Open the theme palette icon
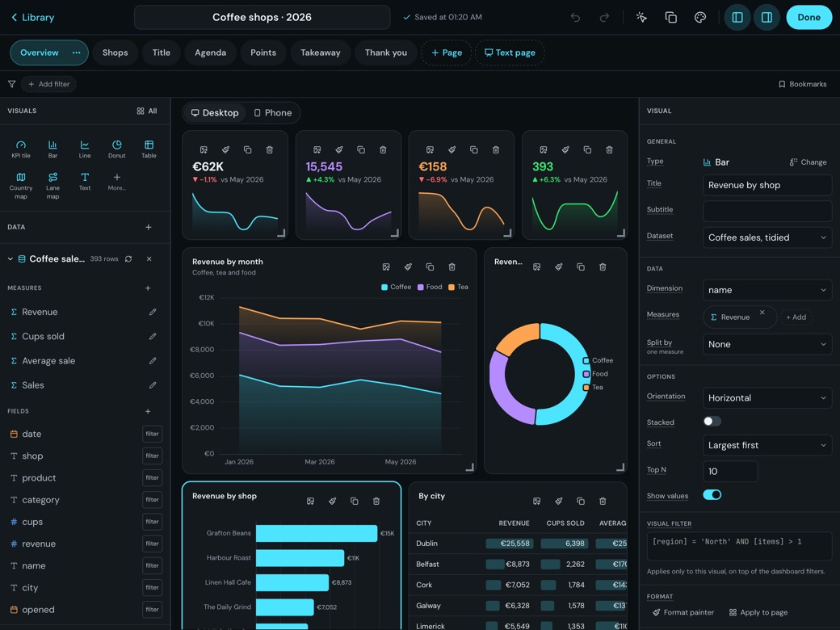The image size is (840, 630). [x=700, y=17]
